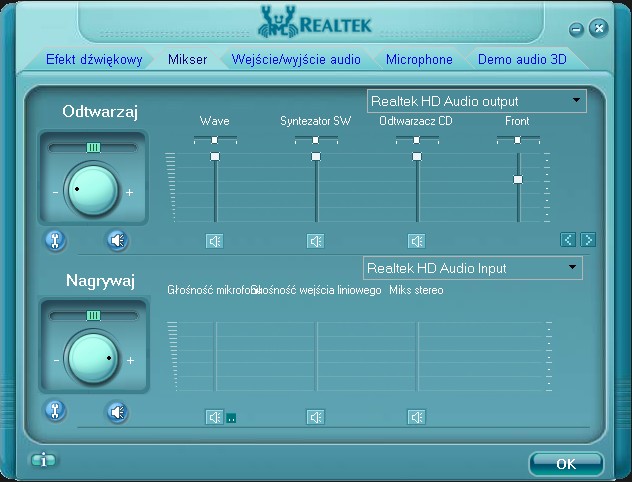Mute master recording speaker under Nagrywaj

tap(118, 412)
